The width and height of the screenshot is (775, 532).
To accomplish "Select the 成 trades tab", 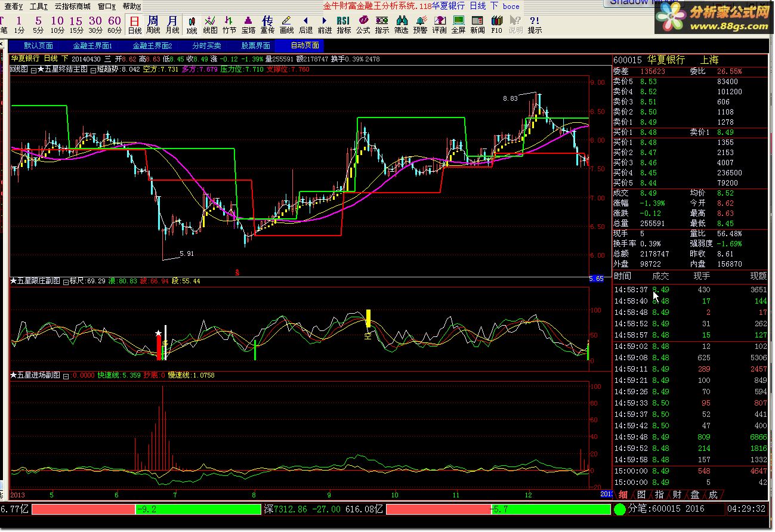I will pos(712,494).
